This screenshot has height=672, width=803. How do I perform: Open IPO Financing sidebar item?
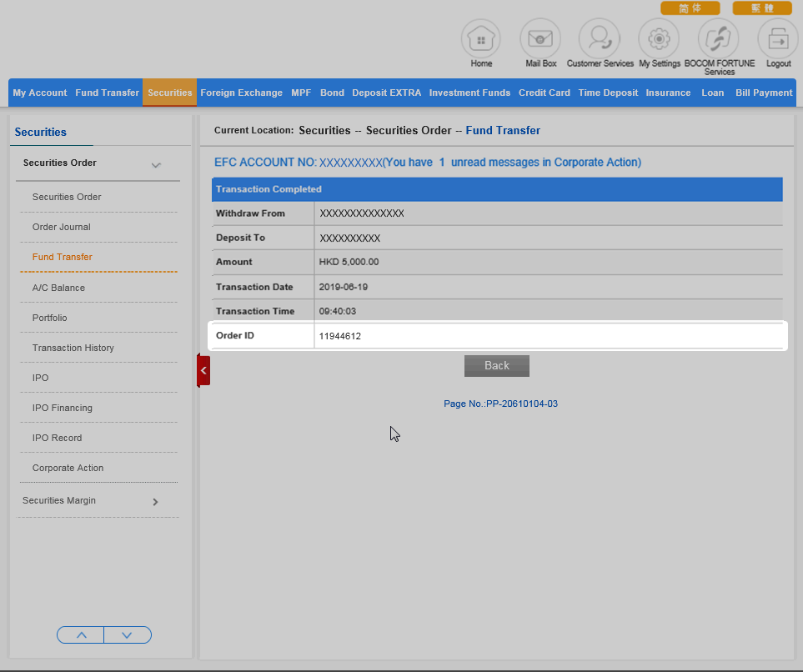63,408
